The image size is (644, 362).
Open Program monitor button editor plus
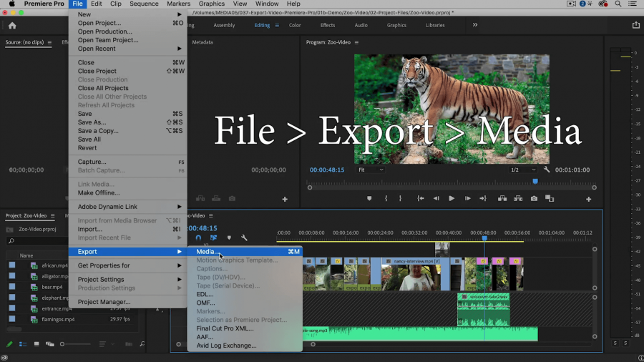pyautogui.click(x=589, y=199)
